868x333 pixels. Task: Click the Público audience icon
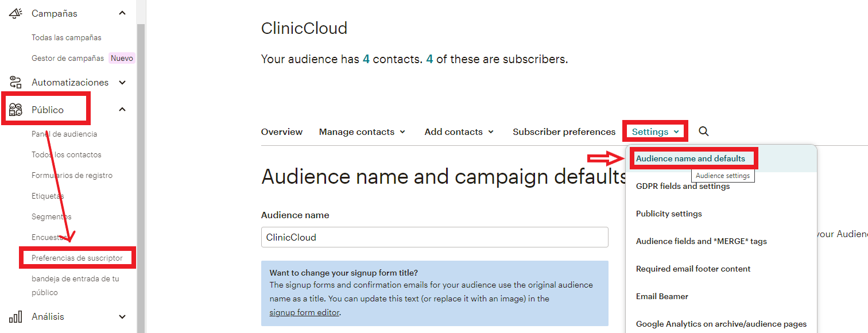click(15, 110)
